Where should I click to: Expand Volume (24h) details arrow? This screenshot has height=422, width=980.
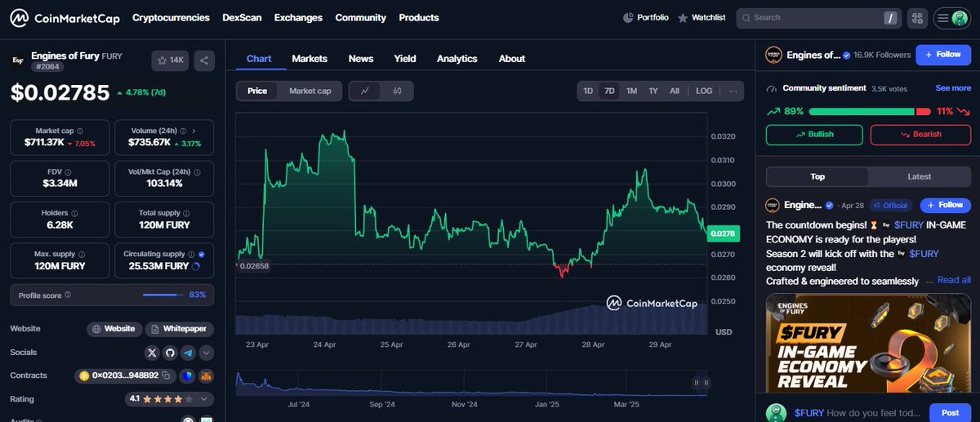193,131
